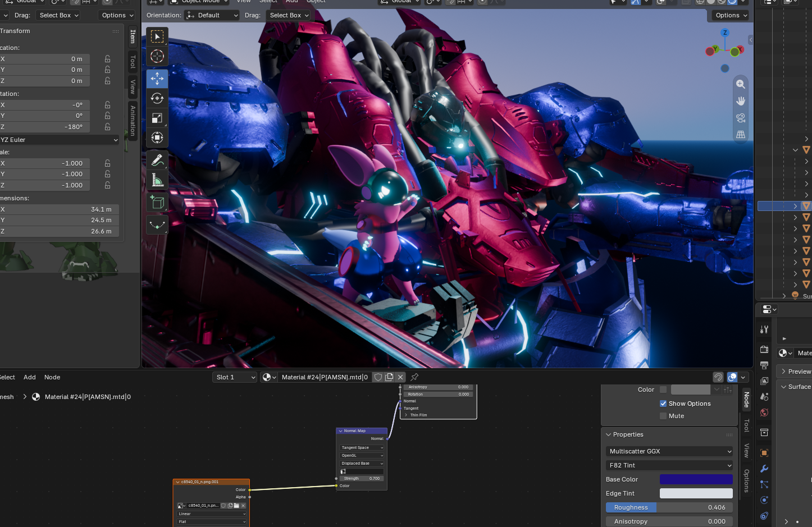Activate the 3D Cursor tool
The image size is (812, 527).
157,57
